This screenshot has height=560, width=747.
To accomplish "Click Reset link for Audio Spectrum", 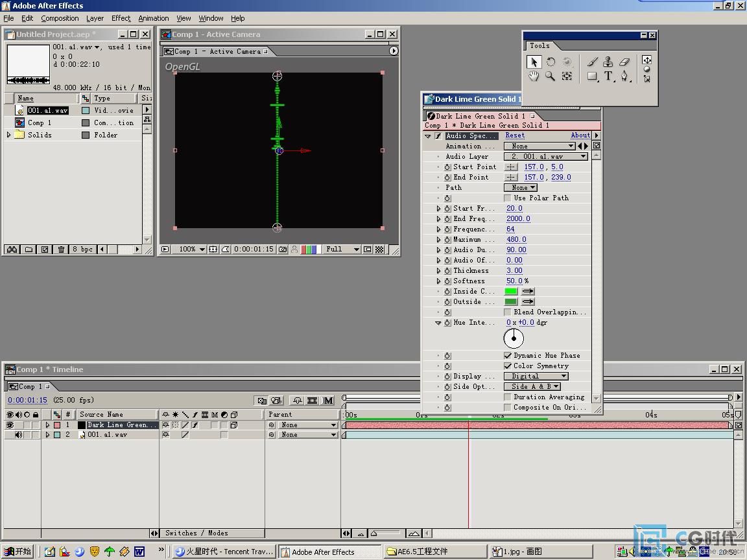I will (515, 135).
